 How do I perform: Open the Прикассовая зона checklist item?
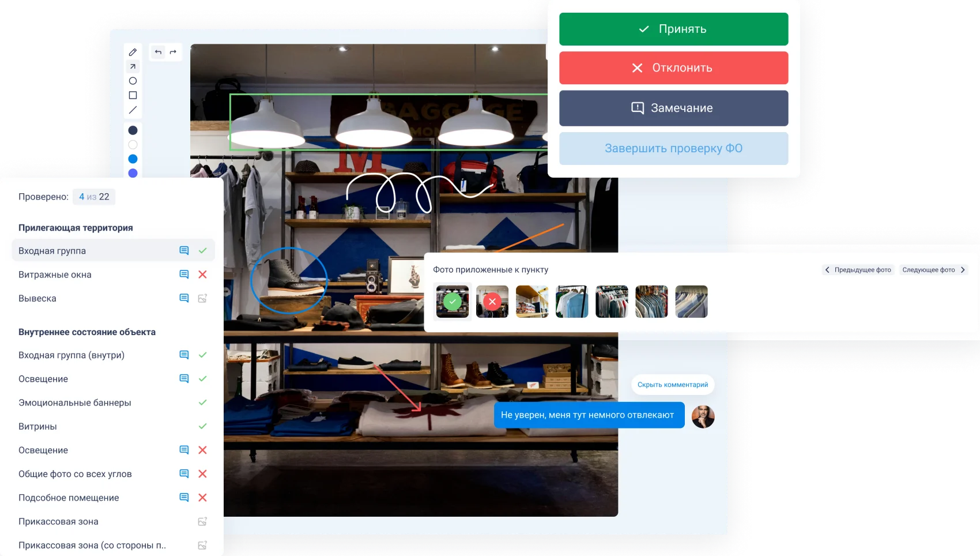click(x=58, y=521)
